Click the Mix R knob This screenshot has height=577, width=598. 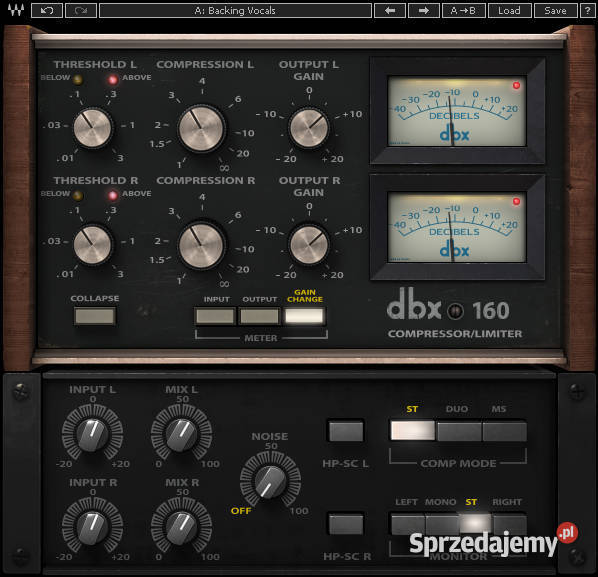[182, 528]
